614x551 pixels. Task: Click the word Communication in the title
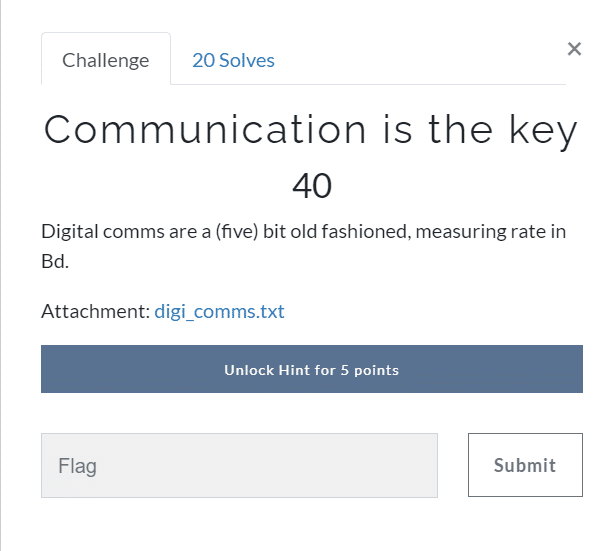(x=205, y=130)
